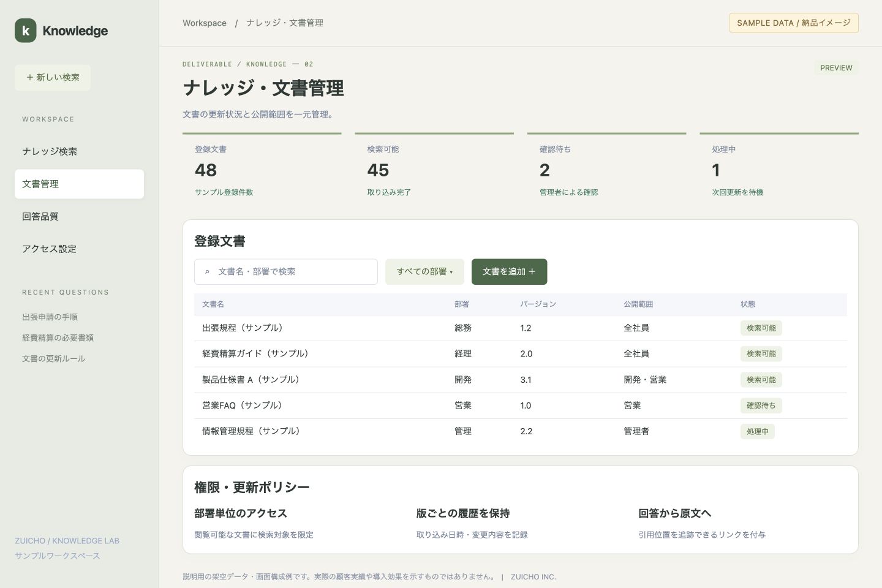
Task: Click the バージョン column header
Action: 538,304
